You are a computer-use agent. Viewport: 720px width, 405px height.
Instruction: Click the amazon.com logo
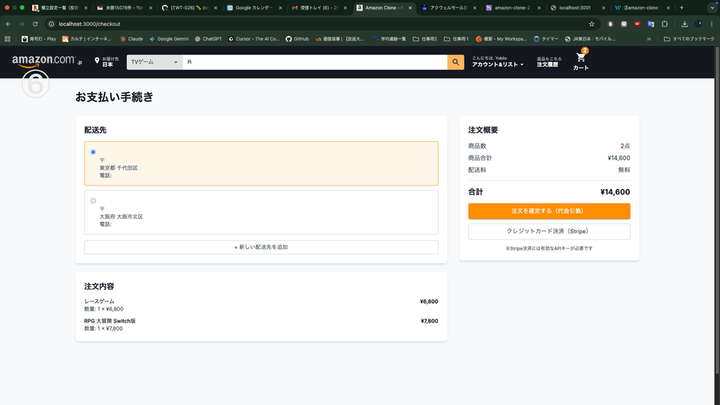46,61
